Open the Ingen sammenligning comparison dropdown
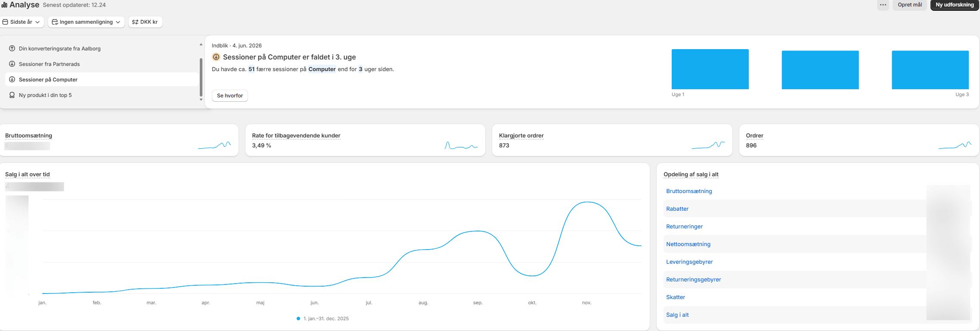980x331 pixels. [86, 22]
